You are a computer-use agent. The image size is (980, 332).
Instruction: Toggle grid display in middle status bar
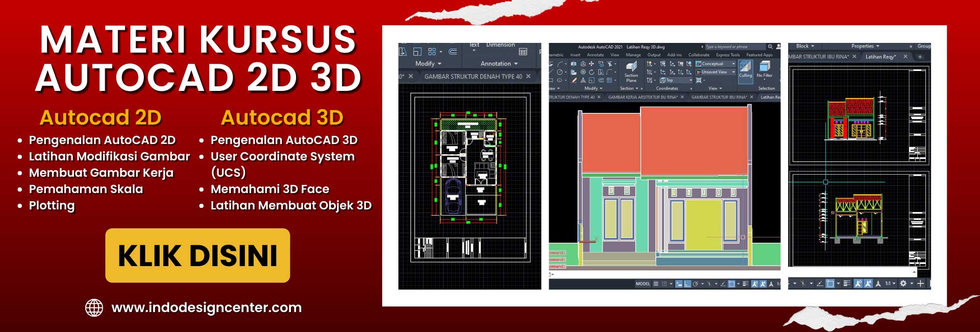[x=656, y=283]
